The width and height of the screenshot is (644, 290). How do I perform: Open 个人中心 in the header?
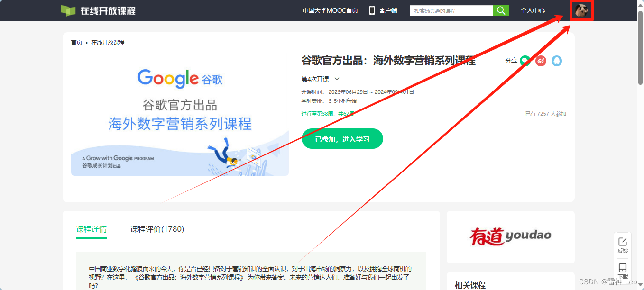pyautogui.click(x=533, y=10)
